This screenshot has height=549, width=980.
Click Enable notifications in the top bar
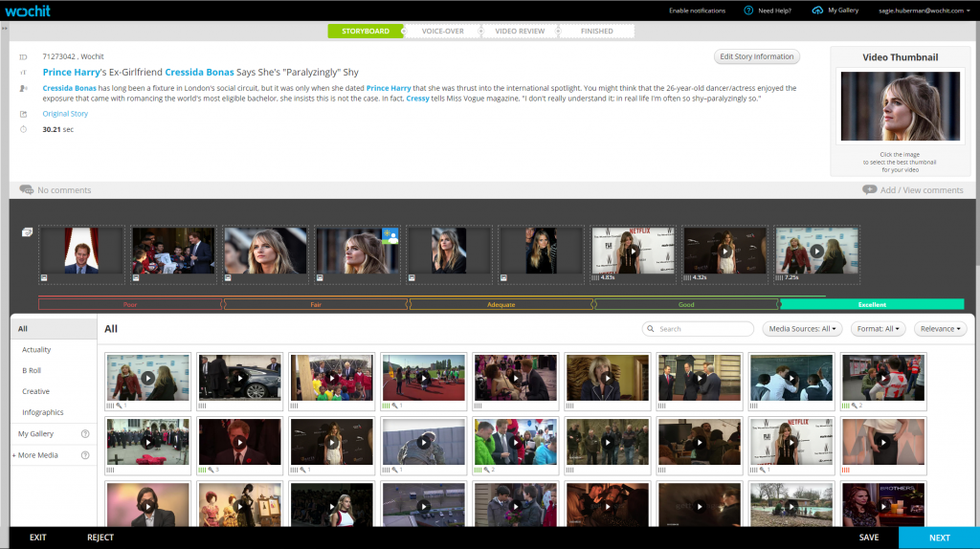pos(697,11)
